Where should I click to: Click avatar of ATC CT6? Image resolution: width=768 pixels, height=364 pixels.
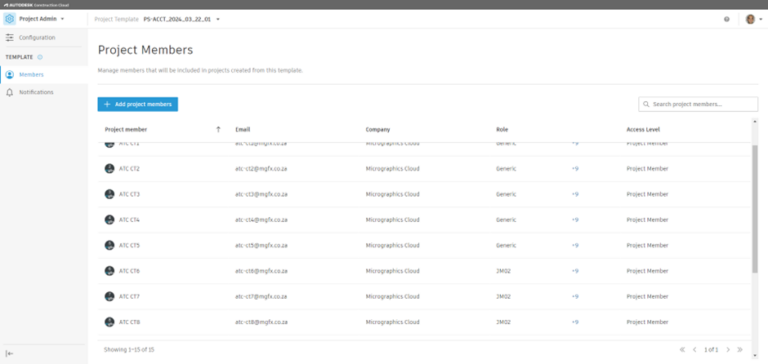coord(109,271)
